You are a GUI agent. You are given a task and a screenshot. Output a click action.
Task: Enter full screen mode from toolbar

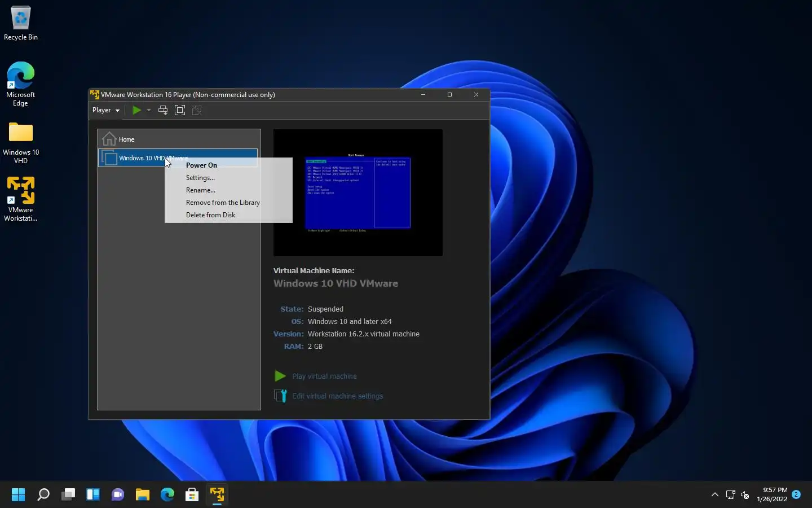click(x=180, y=110)
